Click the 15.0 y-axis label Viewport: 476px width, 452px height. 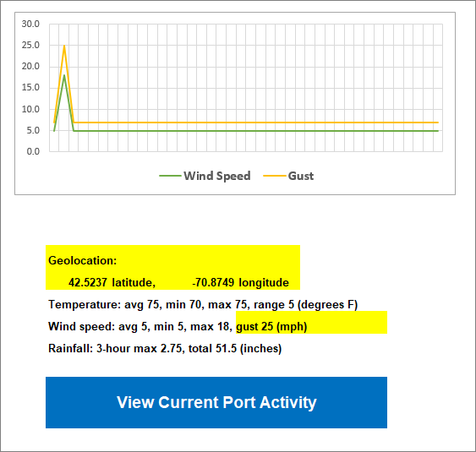[x=30, y=87]
